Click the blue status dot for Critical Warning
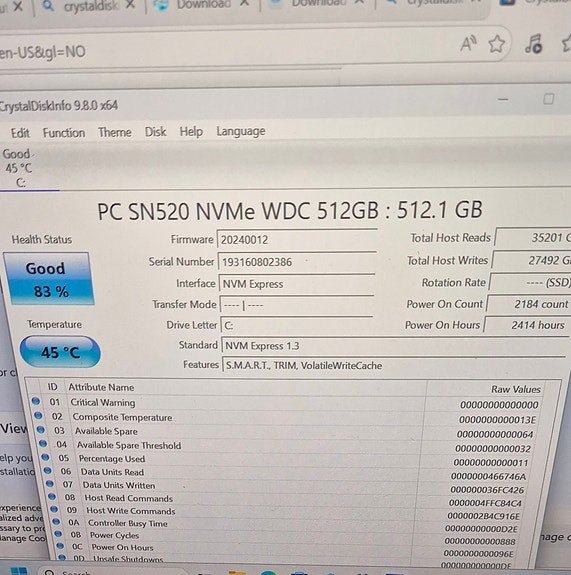571x575 pixels. click(x=36, y=401)
